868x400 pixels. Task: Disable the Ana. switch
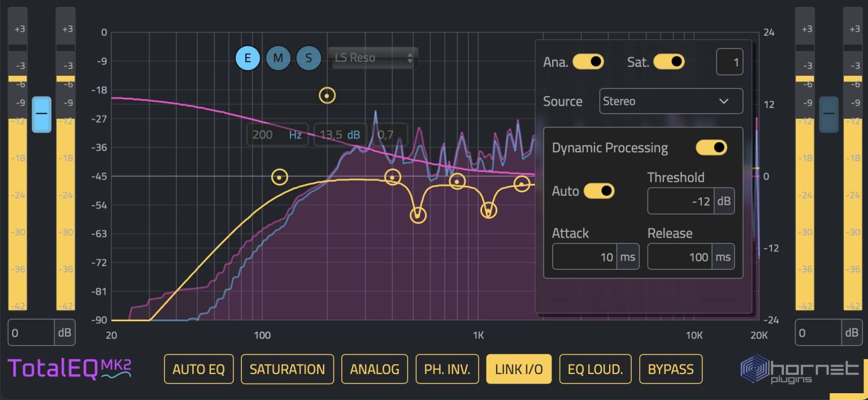(x=588, y=62)
